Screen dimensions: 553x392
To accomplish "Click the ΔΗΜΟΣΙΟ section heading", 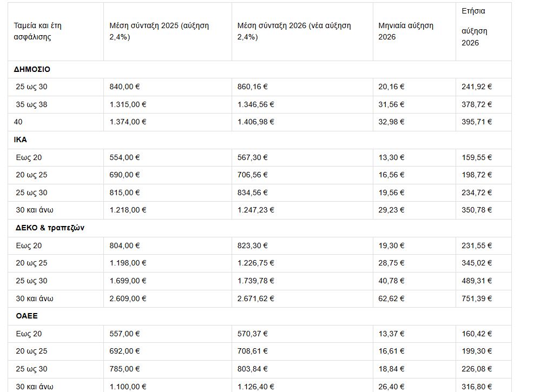I will point(32,69).
